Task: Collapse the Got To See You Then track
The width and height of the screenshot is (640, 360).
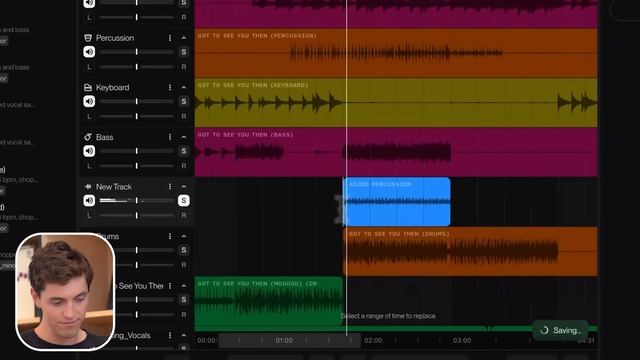Action: click(x=184, y=286)
